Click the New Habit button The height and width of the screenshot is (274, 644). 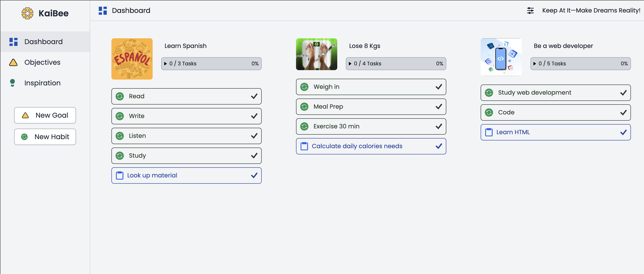pos(45,137)
